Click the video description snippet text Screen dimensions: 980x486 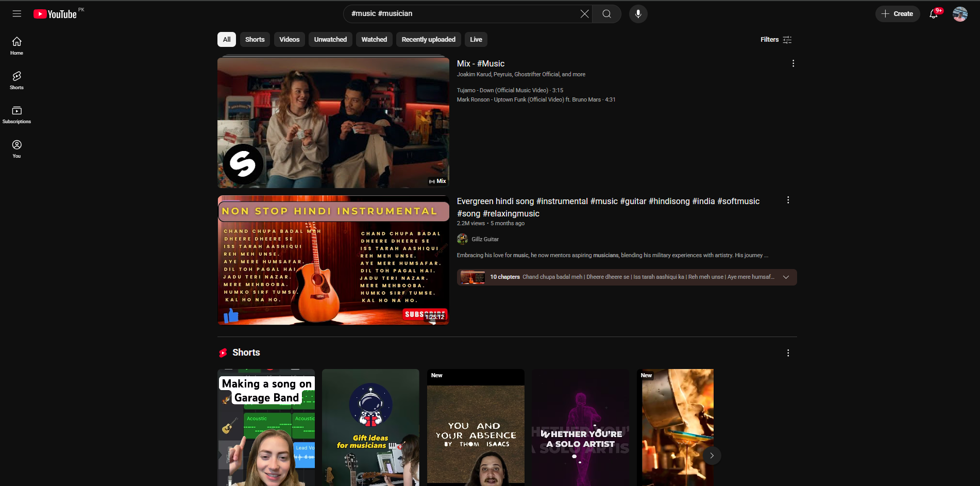click(612, 255)
